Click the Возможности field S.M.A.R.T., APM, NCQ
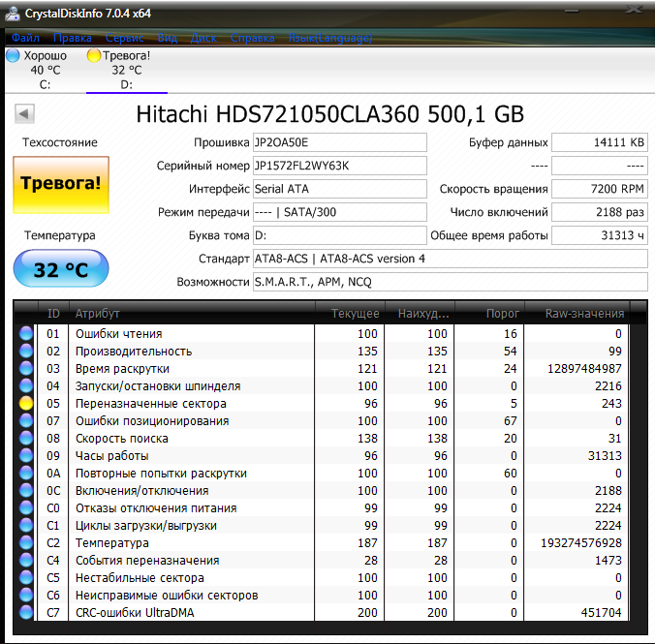This screenshot has height=644, width=655. point(451,282)
